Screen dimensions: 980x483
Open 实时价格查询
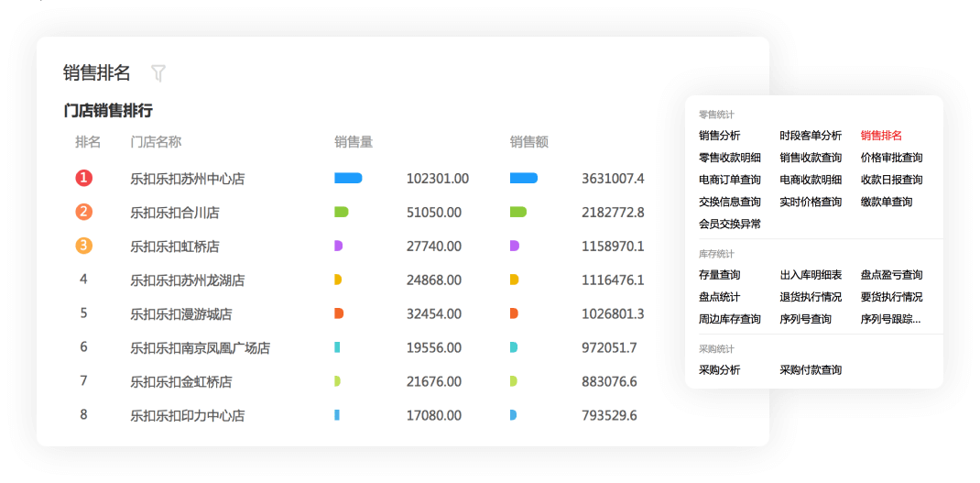(x=811, y=202)
